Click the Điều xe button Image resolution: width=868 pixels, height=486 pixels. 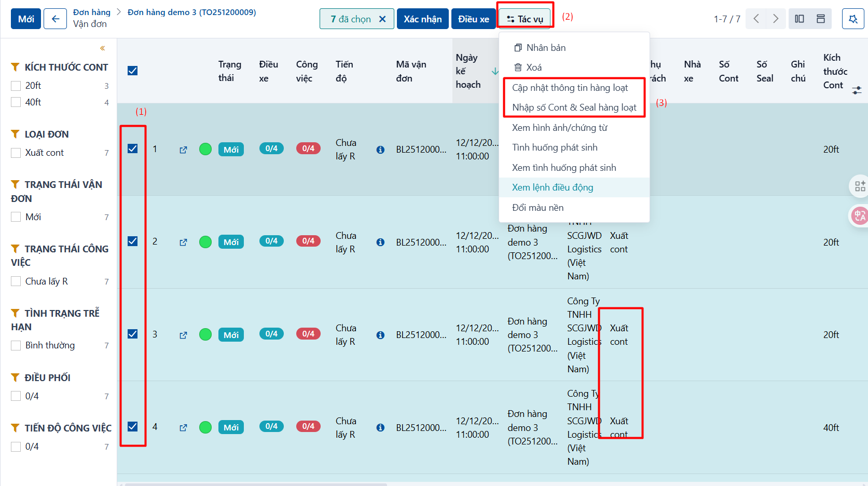tap(474, 19)
